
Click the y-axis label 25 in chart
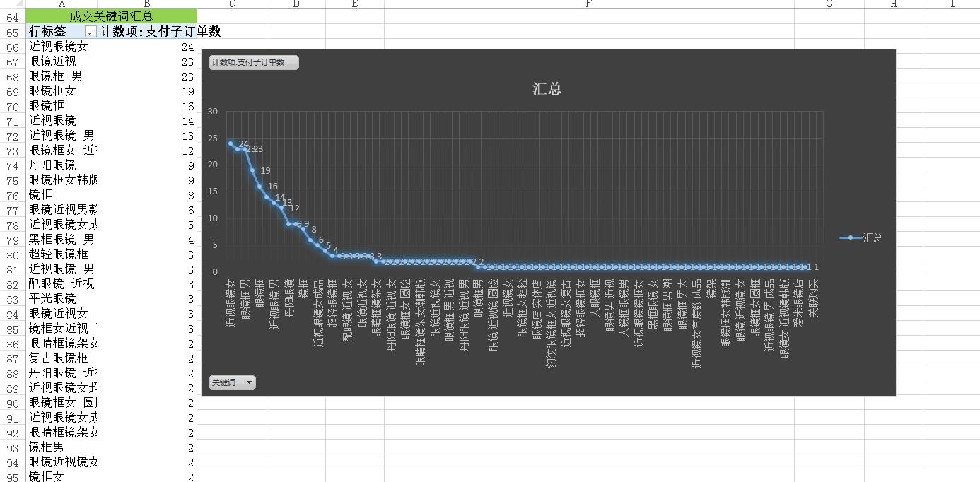click(213, 139)
